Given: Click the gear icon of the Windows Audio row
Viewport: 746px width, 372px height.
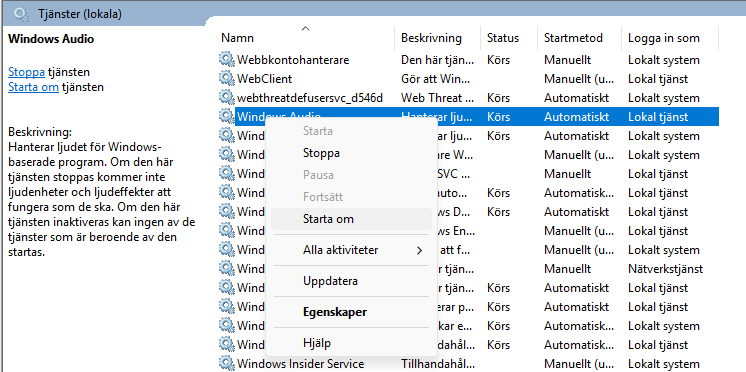Looking at the screenshot, I should (x=226, y=117).
